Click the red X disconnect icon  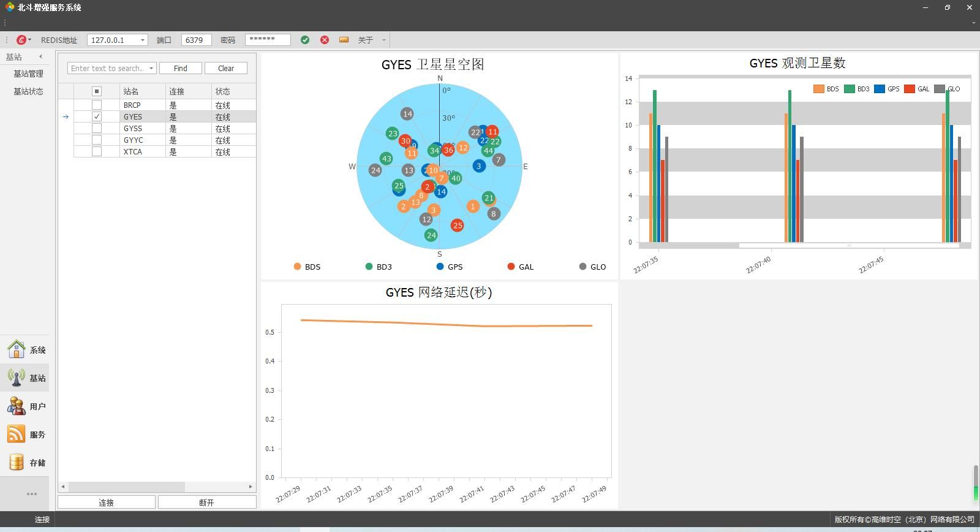(325, 40)
